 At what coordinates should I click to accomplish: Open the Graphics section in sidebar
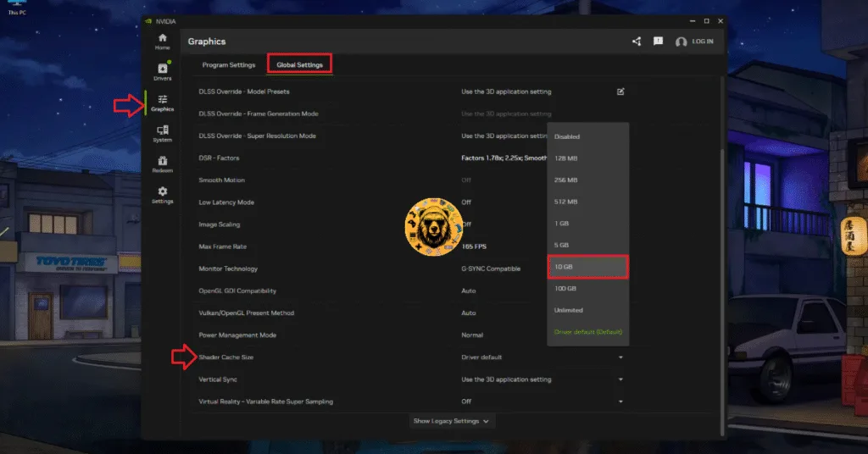point(162,102)
